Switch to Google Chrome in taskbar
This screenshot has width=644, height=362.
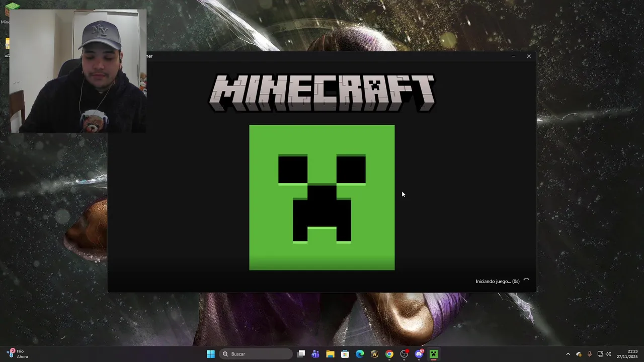(389, 354)
